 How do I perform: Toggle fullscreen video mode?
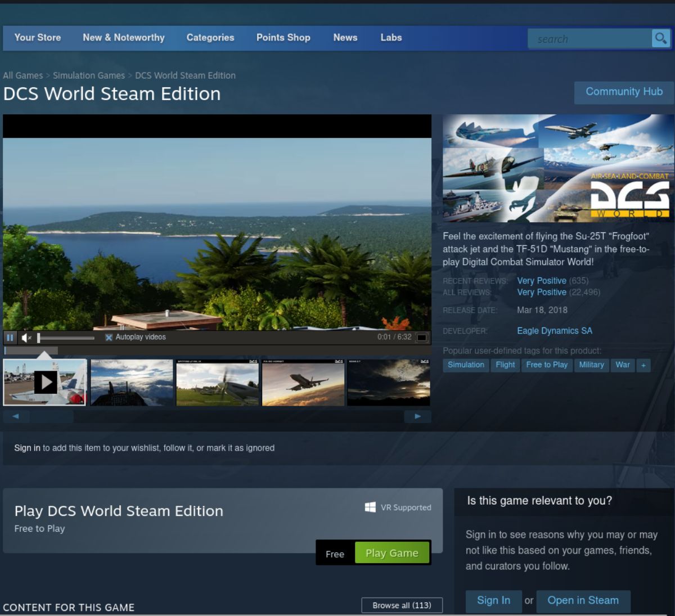pos(421,338)
